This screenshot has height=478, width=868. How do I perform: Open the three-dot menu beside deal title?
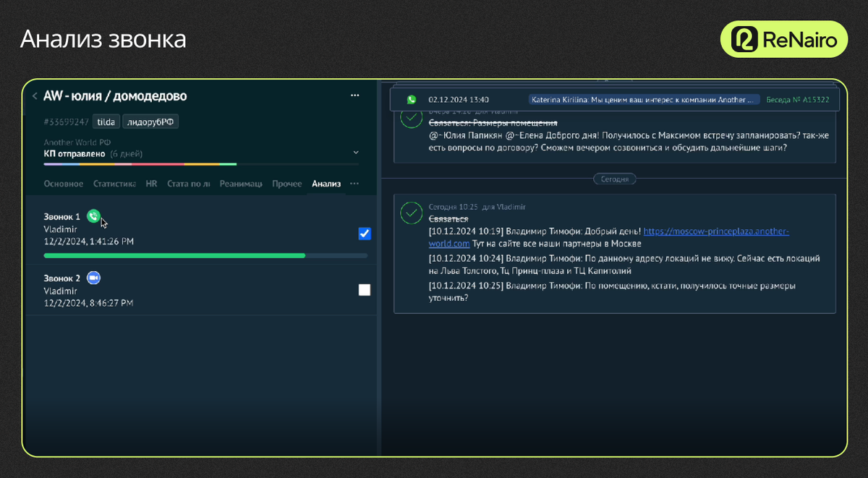354,95
